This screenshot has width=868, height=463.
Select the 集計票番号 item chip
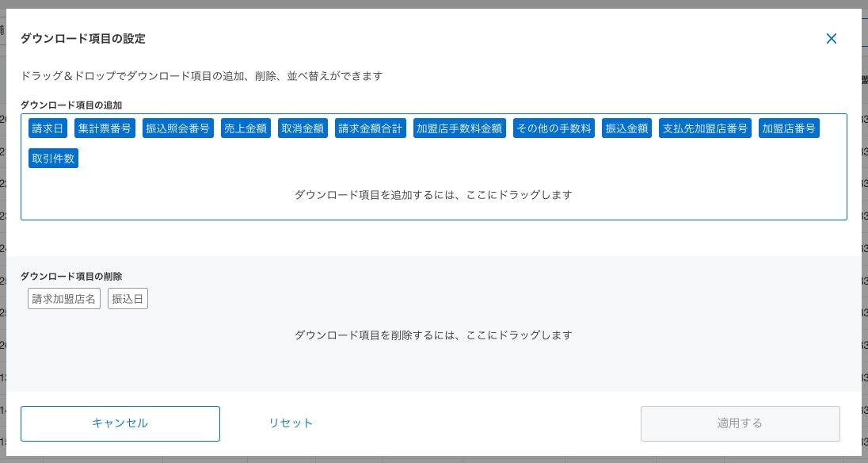tap(105, 128)
